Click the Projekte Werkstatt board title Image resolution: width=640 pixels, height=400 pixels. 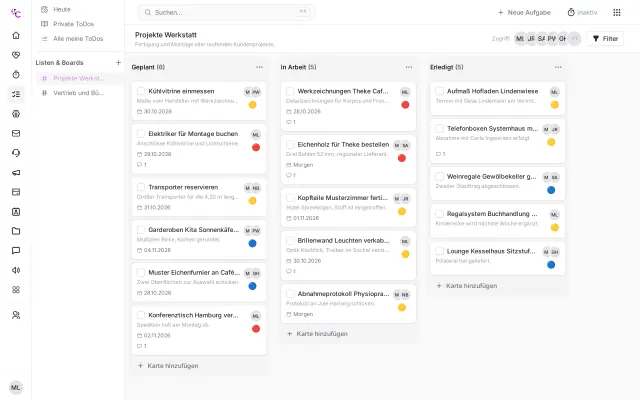coord(166,35)
